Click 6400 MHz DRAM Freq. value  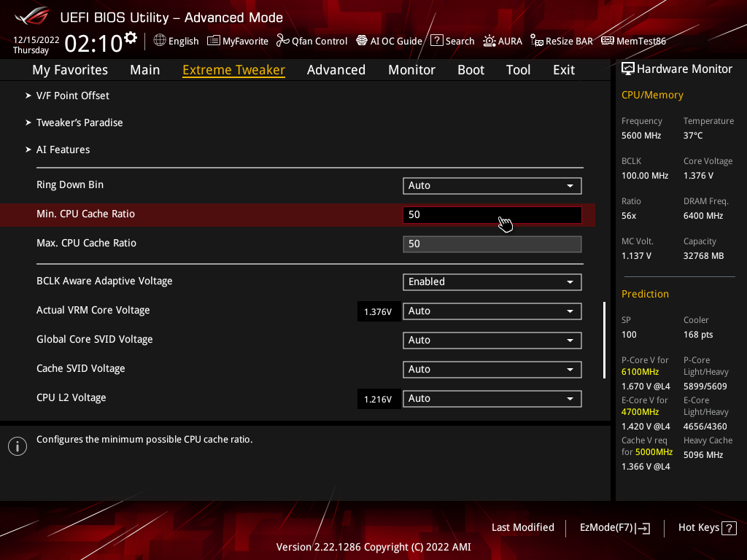pyautogui.click(x=703, y=216)
